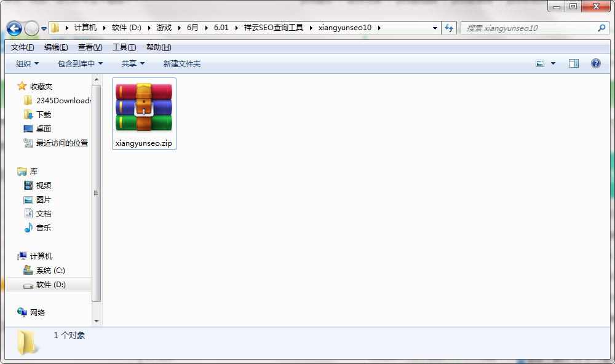Click the music note icon beside 音乐
The width and height of the screenshot is (615, 364).
(28, 228)
